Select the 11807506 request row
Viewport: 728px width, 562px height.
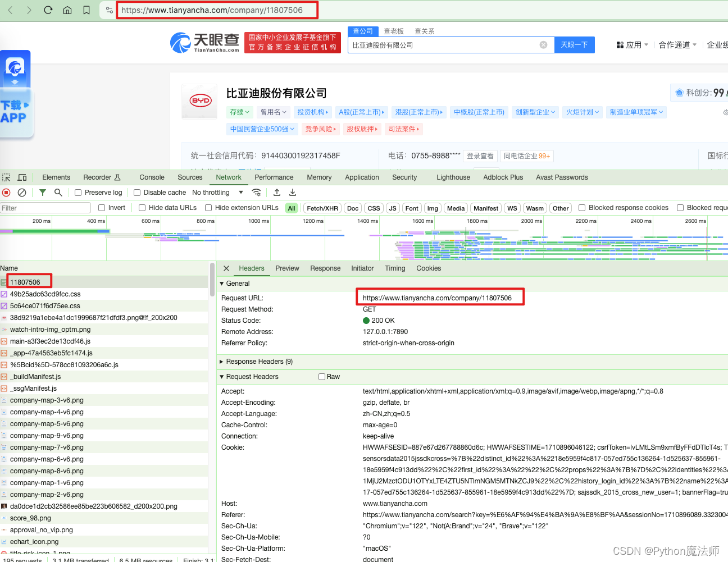coord(104,282)
